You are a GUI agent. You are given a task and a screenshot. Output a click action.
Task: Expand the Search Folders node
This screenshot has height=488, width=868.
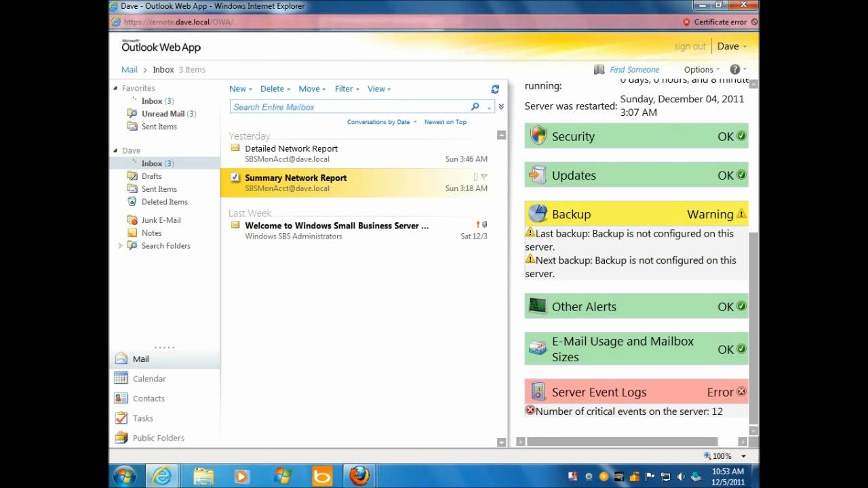point(121,245)
